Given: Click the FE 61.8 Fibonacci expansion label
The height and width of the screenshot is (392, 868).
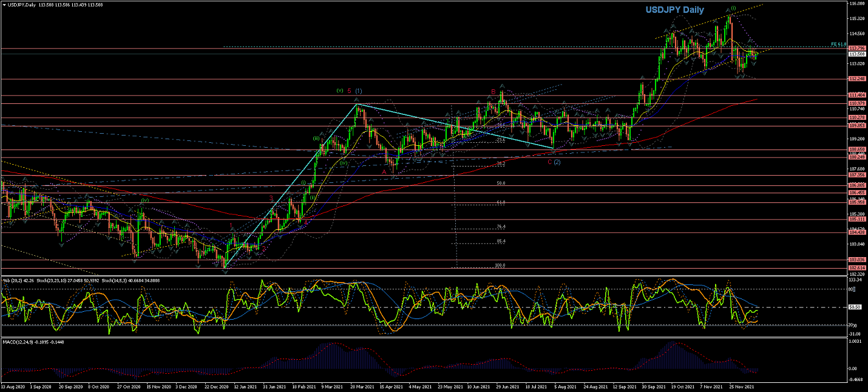Looking at the screenshot, I should click(838, 44).
